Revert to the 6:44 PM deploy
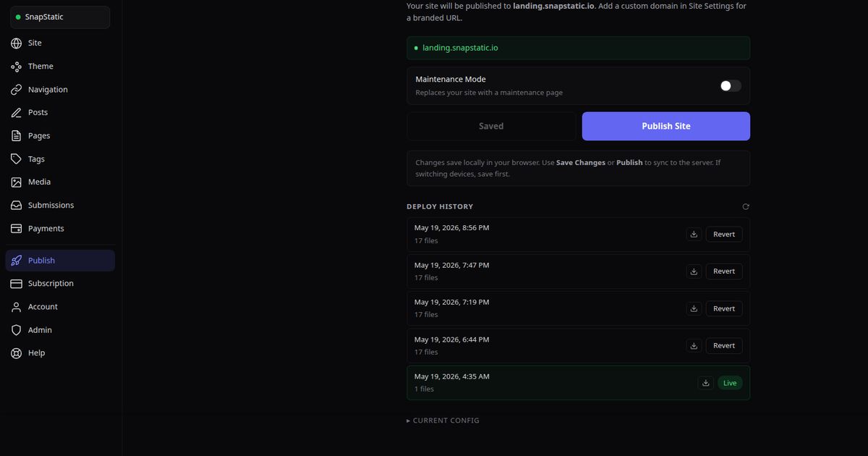This screenshot has width=868, height=456. point(724,346)
